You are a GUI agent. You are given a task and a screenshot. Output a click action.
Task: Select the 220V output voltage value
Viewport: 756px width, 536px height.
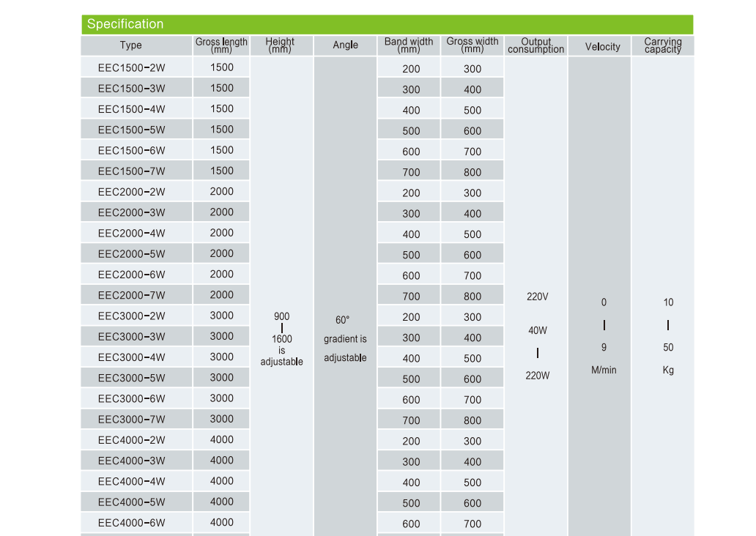pyautogui.click(x=537, y=297)
